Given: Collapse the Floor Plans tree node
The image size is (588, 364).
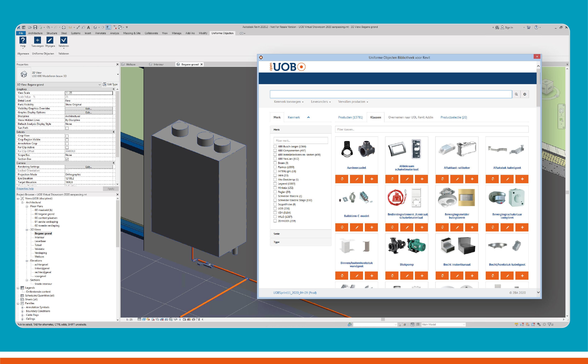Looking at the screenshot, I should pyautogui.click(x=27, y=206).
